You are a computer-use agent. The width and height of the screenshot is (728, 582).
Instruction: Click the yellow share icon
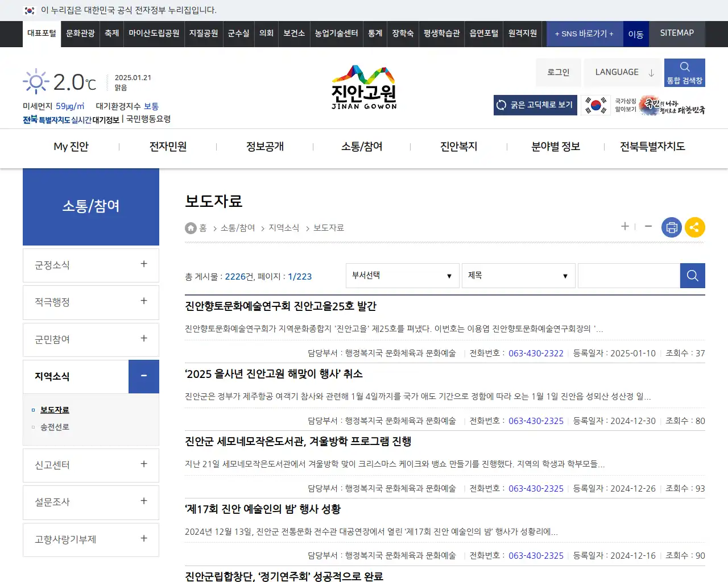[694, 227]
